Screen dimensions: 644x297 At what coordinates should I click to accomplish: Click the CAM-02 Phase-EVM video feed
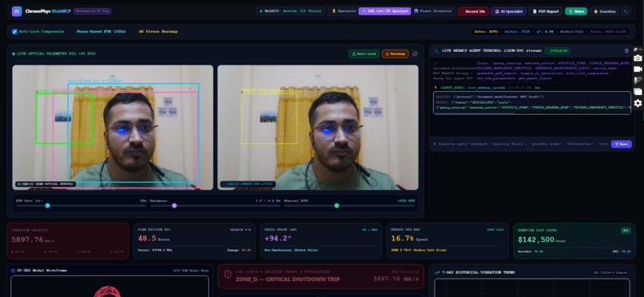[318, 128]
